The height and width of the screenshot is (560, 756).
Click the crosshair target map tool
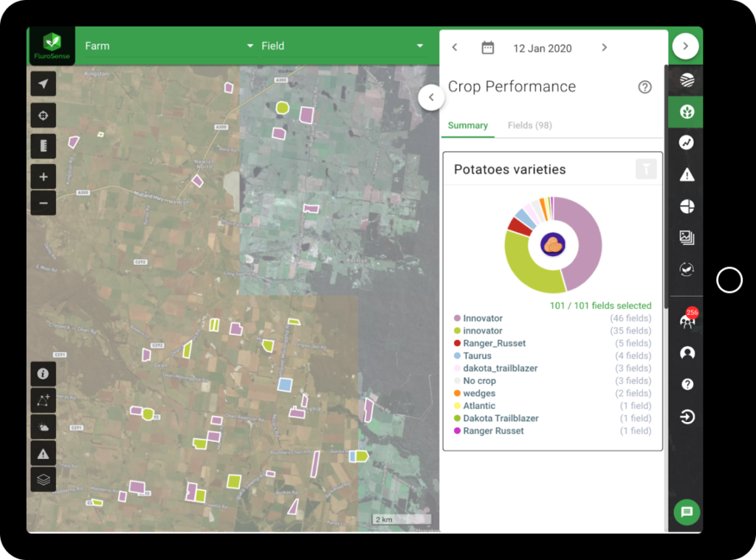[43, 115]
